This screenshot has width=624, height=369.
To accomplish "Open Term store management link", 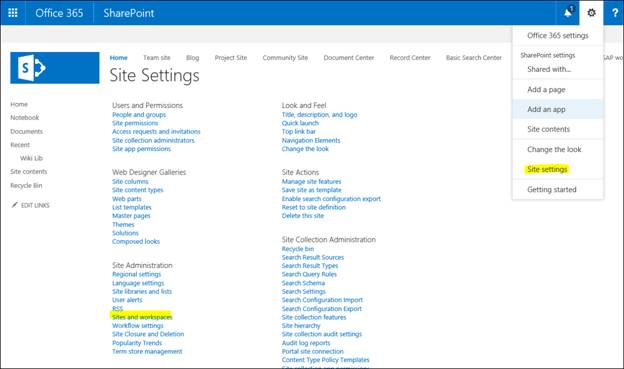I will pyautogui.click(x=147, y=351).
